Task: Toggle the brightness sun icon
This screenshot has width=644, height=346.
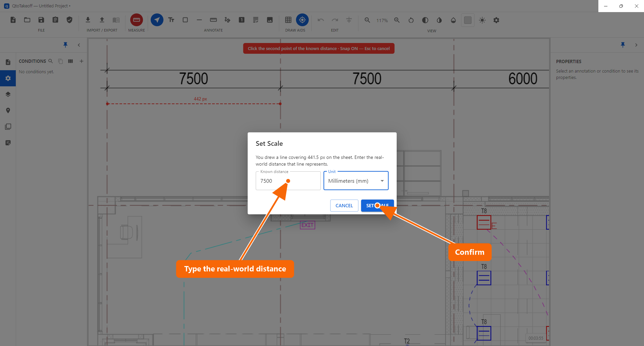Action: point(482,20)
